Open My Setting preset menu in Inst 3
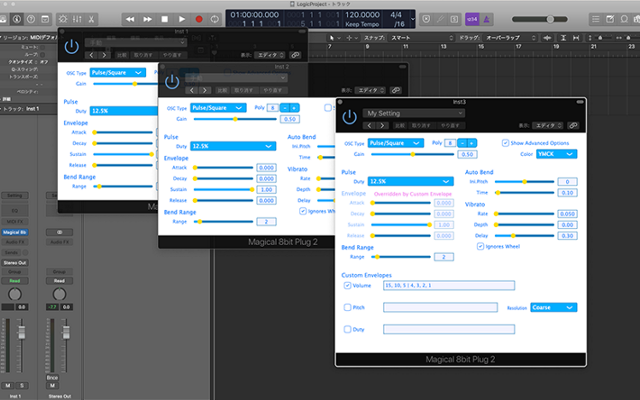This screenshot has height=400, width=640. (x=414, y=113)
